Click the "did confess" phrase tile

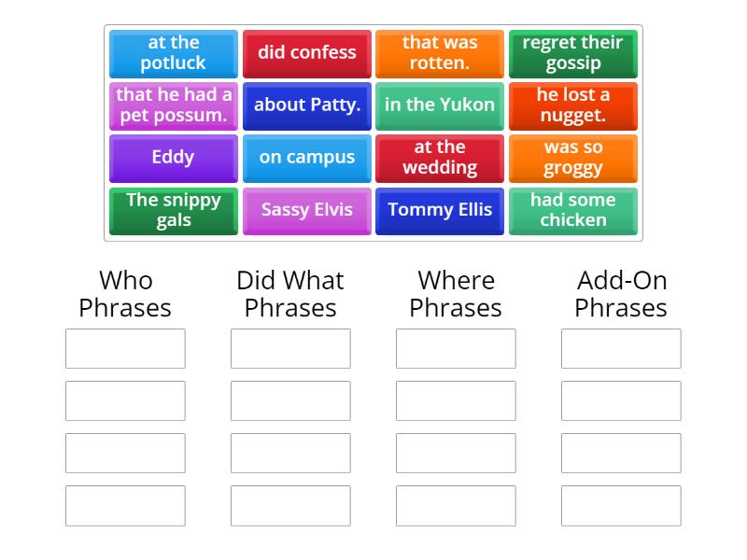306,53
